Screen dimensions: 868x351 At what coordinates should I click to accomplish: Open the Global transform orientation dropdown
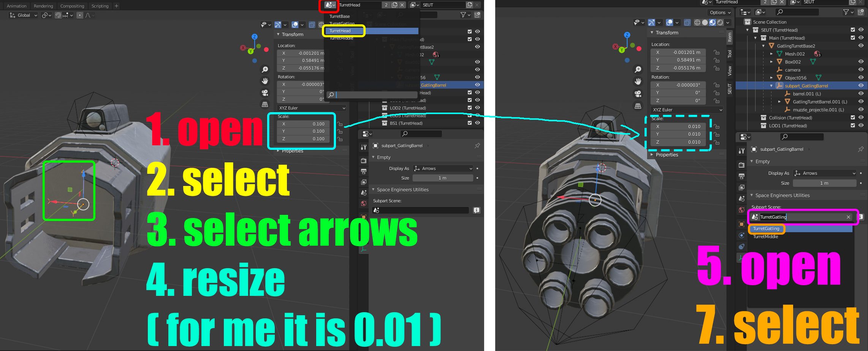click(24, 15)
